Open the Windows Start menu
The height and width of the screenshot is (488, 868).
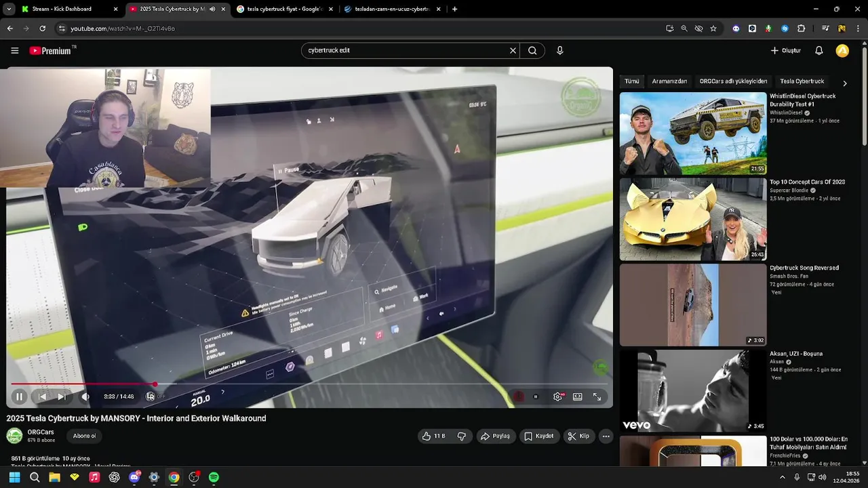click(14, 477)
